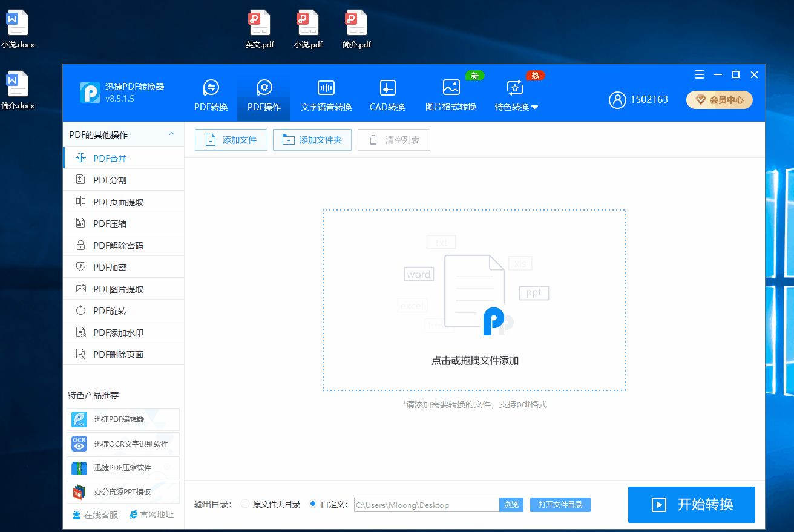This screenshot has width=794, height=532.
Task: Select PDF加密 in sidebar
Action: click(x=123, y=267)
